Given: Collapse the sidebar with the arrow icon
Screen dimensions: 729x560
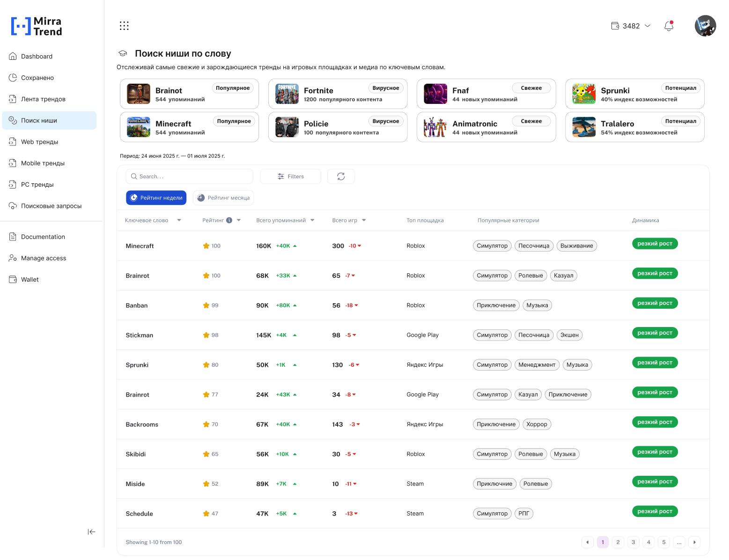Looking at the screenshot, I should tap(91, 532).
